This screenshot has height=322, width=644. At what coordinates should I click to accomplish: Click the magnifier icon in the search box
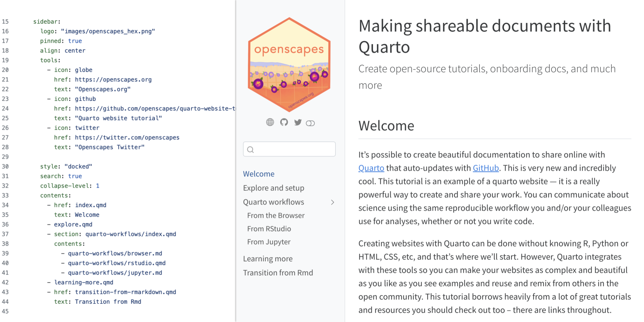[250, 149]
